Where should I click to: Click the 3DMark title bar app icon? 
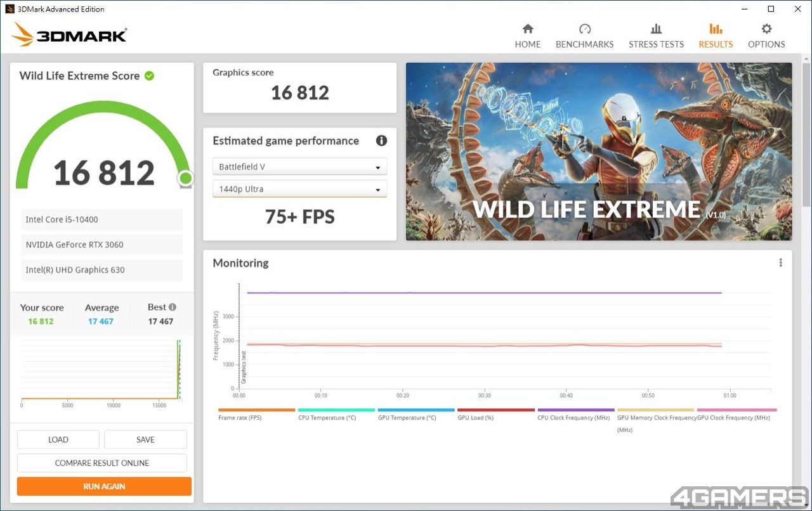pos(10,9)
